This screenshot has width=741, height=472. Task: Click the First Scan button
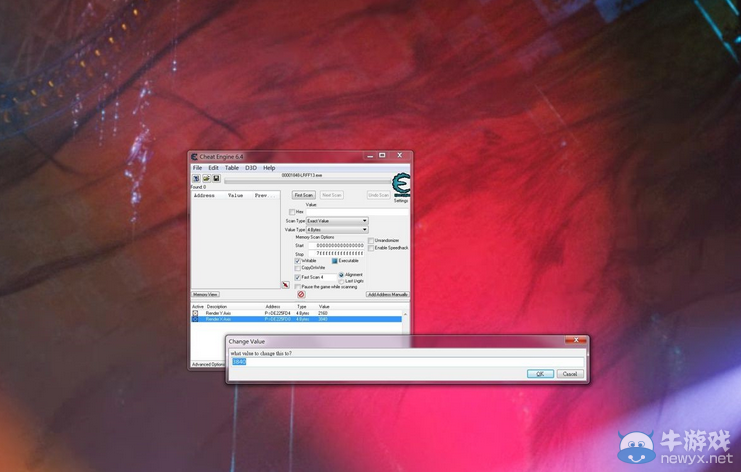coord(303,195)
